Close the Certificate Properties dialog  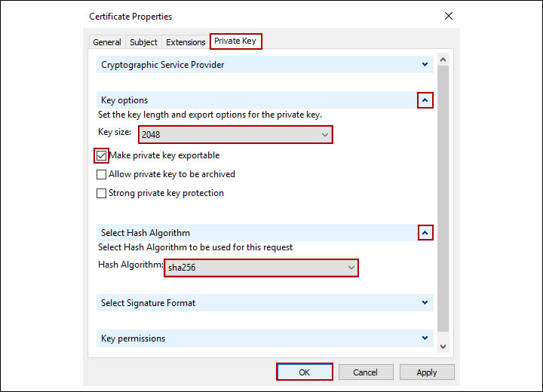(449, 16)
